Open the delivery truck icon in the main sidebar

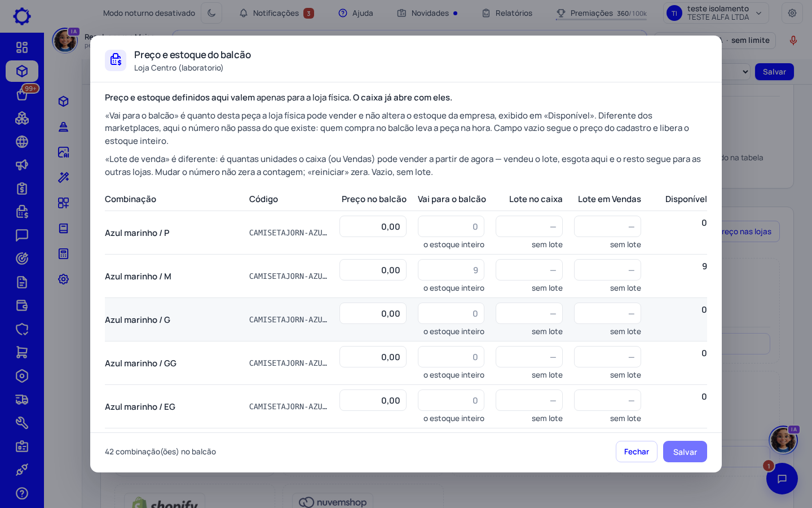(22, 400)
